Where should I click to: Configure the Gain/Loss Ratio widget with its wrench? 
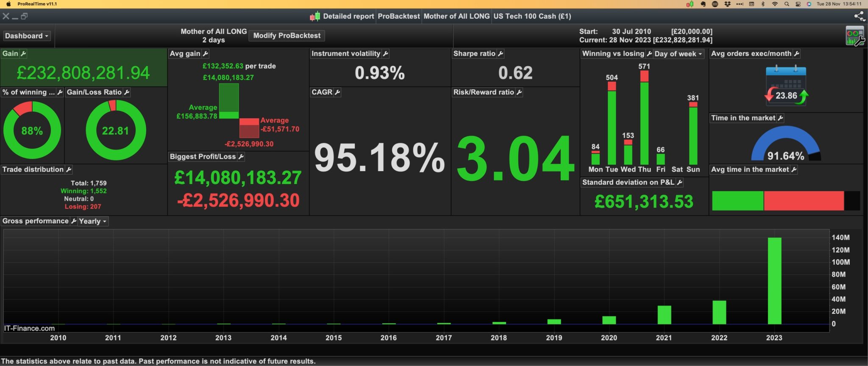click(127, 92)
